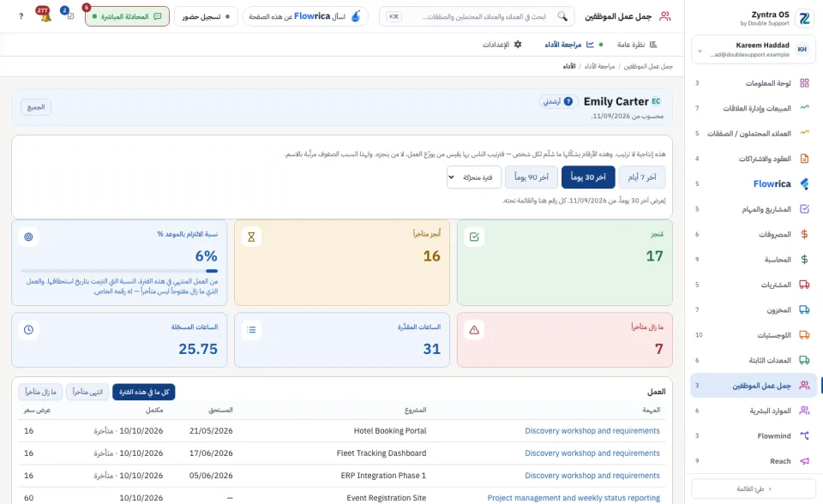Open Discovery workshop link for Hotel Booking Portal
823x504 pixels.
pyautogui.click(x=592, y=431)
